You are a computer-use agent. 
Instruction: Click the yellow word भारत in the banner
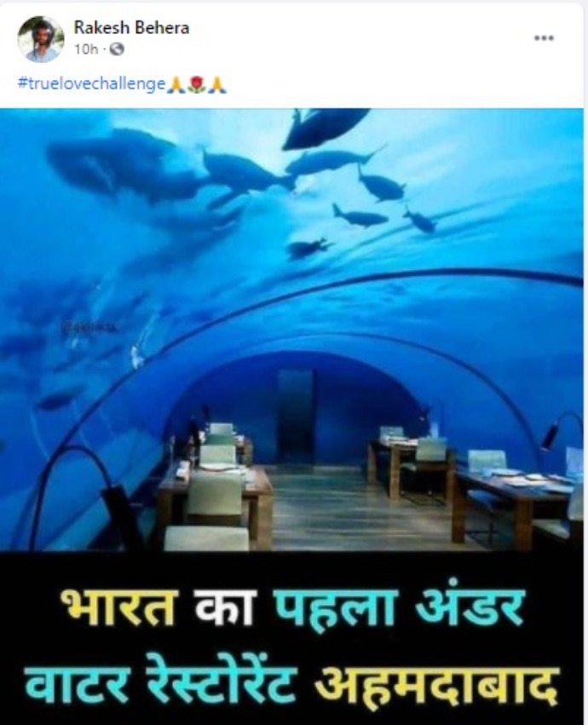tap(120, 607)
